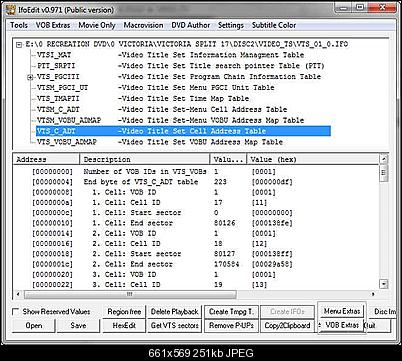Open the VOB Extras menu
Viewport: 402px width, 361px height.
point(53,25)
